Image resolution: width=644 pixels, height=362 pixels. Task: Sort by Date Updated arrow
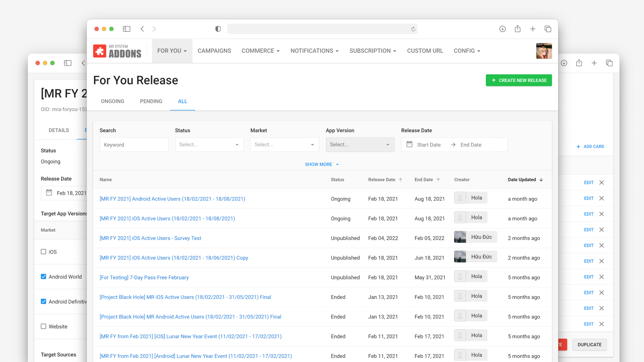(x=541, y=180)
